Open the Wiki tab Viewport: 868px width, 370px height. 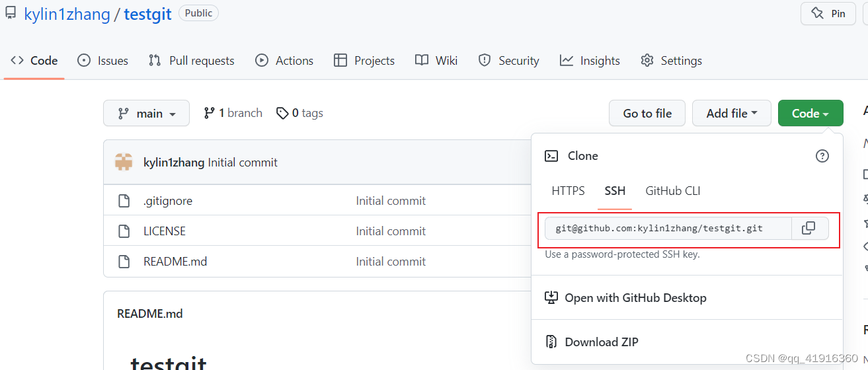[436, 61]
